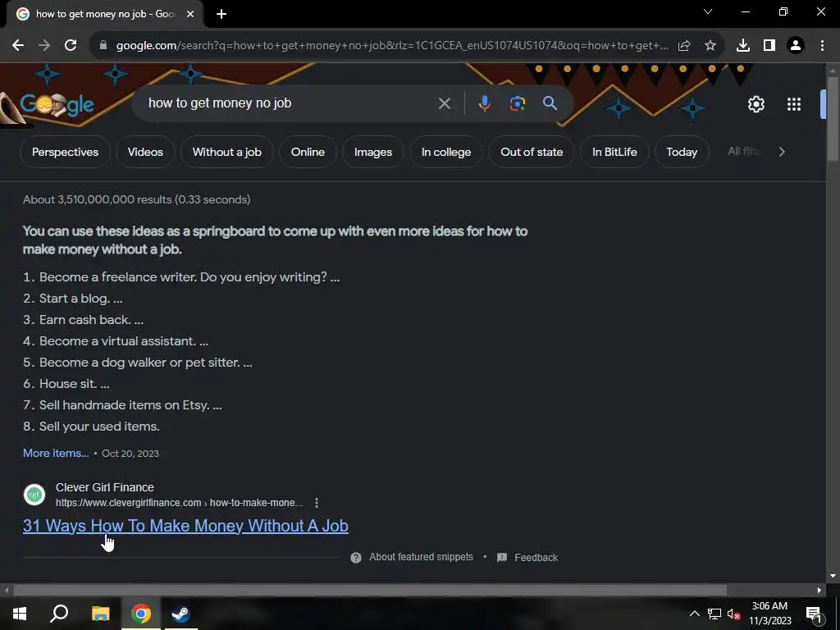The image size is (840, 630).
Task: Open Google quick settings gear
Action: coord(756,104)
